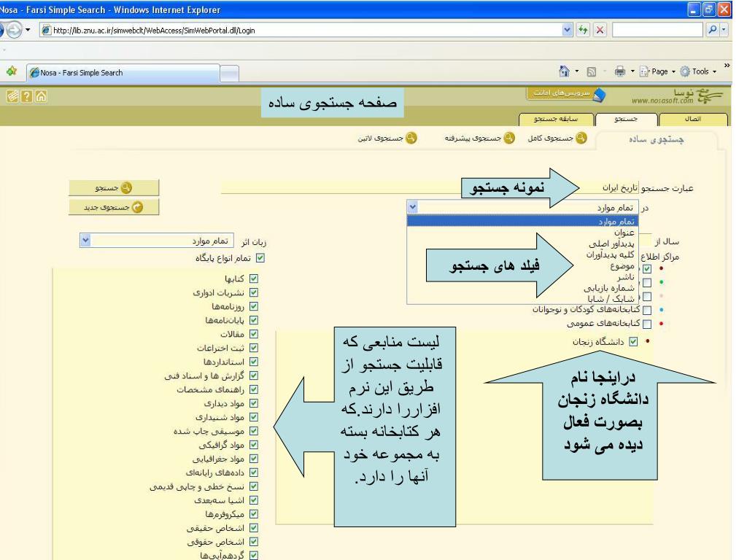The image size is (747, 560).
Task: Click the IE search box
Action: pos(657,30)
